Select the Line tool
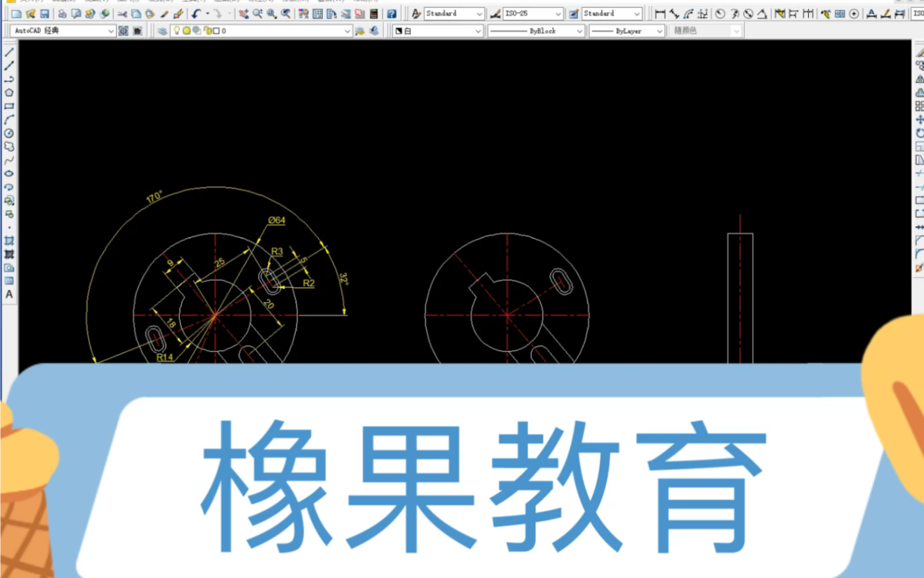This screenshot has height=578, width=924. pyautogui.click(x=9, y=53)
